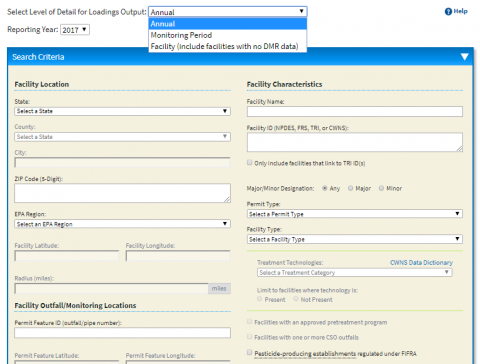Click the Facility Longitude field
The image size is (480, 364).
178,256
